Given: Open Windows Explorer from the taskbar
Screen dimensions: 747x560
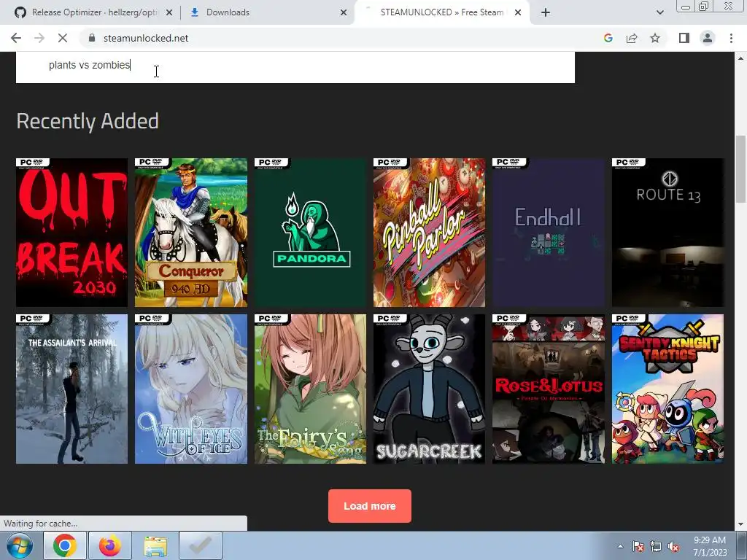Looking at the screenshot, I should pyautogui.click(x=155, y=545).
